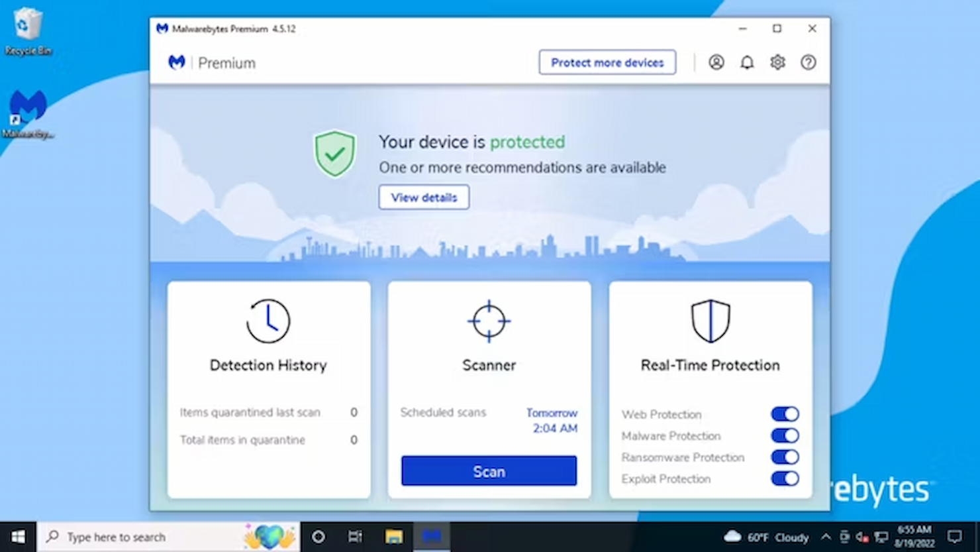Open the Windows Start menu

click(18, 537)
